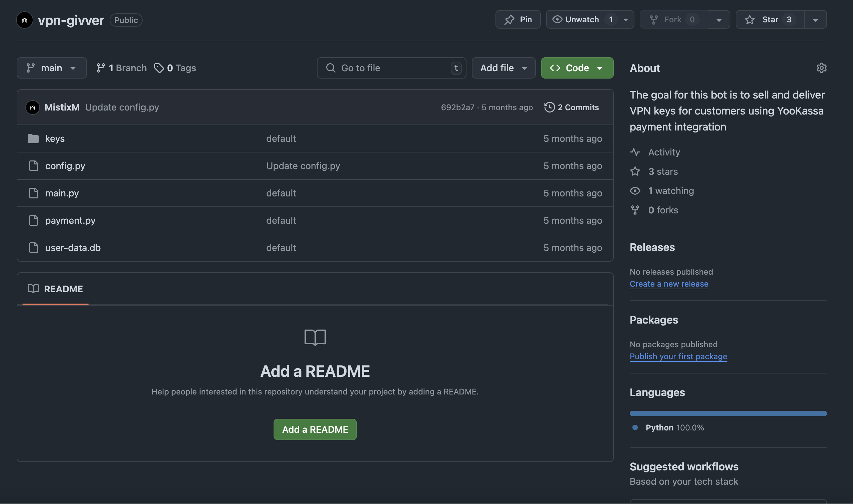Click the config.py file icon
853x504 pixels.
pos(33,166)
